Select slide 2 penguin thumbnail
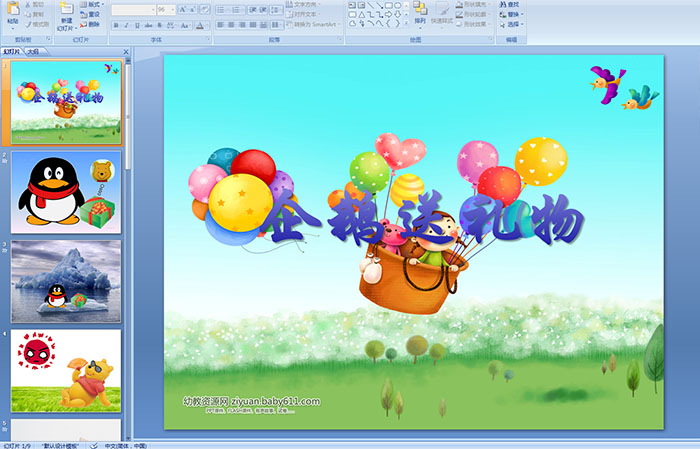 point(66,192)
